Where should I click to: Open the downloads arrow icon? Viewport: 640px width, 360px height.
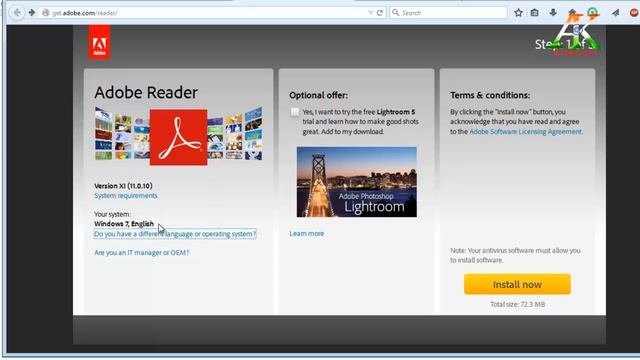click(553, 13)
